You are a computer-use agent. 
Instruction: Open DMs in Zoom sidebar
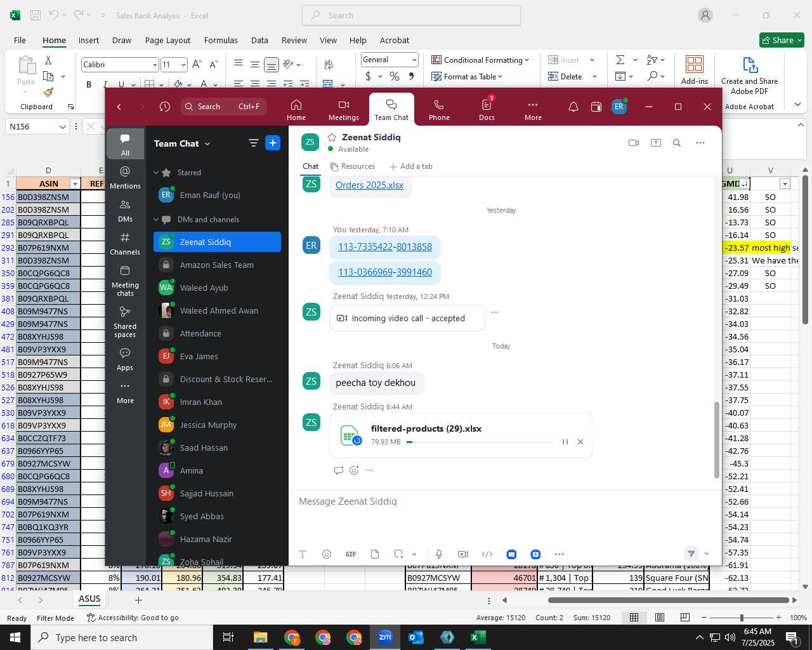125,211
